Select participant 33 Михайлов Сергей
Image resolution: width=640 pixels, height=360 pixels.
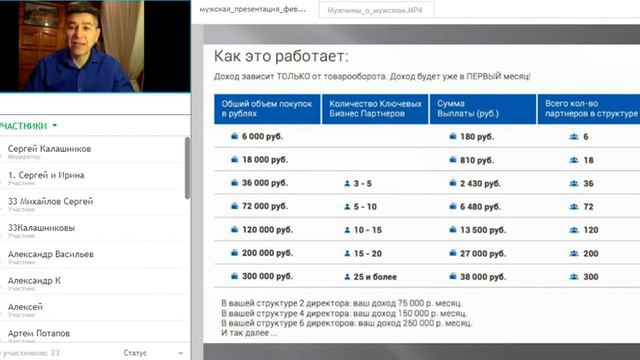tap(92, 204)
